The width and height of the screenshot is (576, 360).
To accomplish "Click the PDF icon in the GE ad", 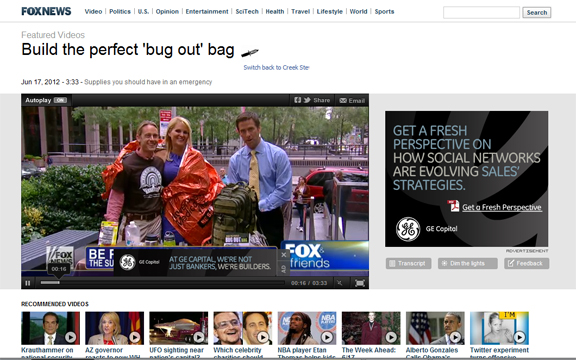I will point(453,206).
